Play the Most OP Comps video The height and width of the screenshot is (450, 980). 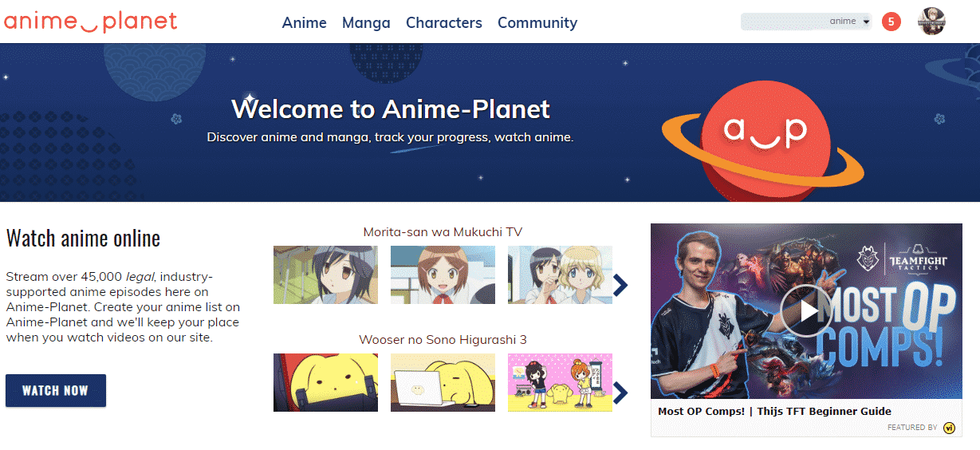(x=806, y=311)
